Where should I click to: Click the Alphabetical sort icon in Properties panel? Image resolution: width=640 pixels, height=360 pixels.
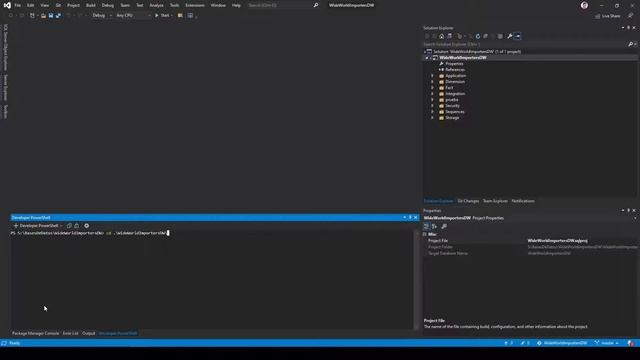[x=434, y=226]
